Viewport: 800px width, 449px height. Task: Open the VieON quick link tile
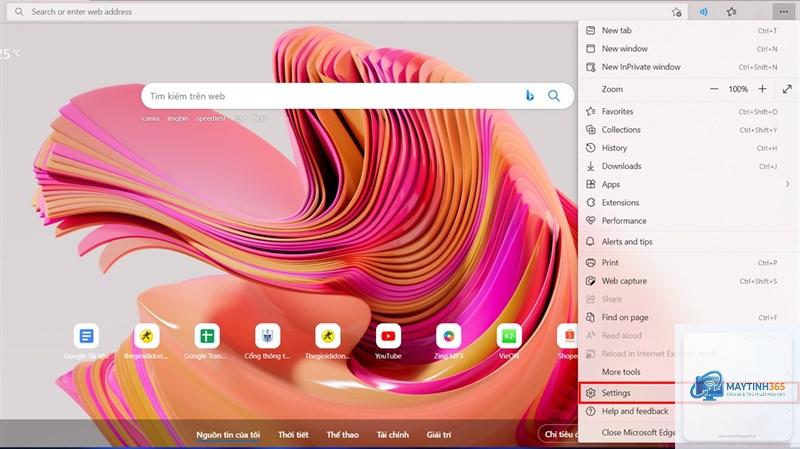(x=509, y=341)
